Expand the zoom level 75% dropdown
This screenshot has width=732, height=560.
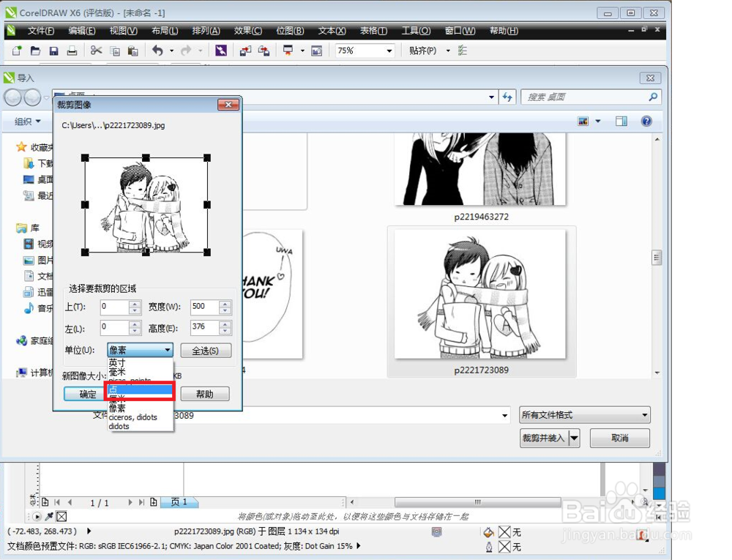391,51
